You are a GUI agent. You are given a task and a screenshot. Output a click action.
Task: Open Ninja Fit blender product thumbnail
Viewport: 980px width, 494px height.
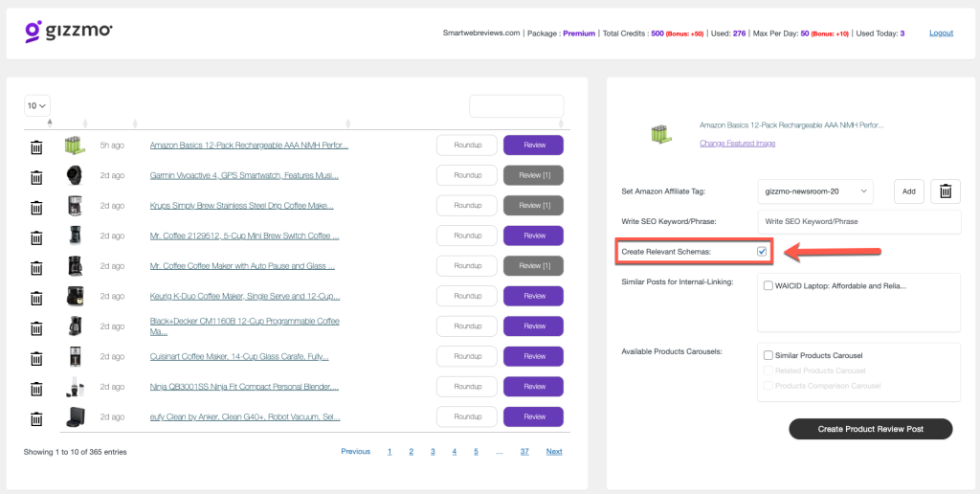pyautogui.click(x=75, y=387)
